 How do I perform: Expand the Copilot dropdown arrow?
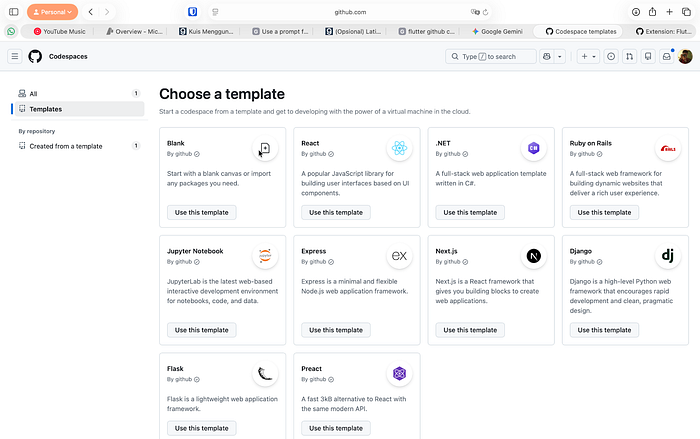tap(559, 57)
